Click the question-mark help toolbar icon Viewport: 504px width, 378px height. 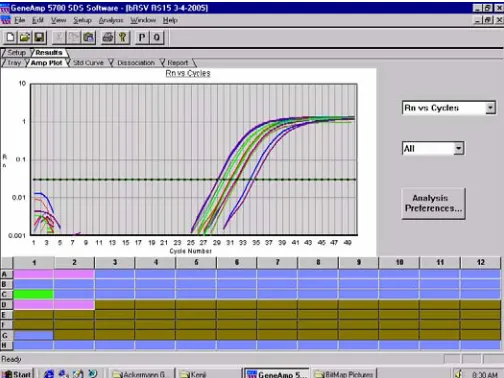click(x=122, y=37)
